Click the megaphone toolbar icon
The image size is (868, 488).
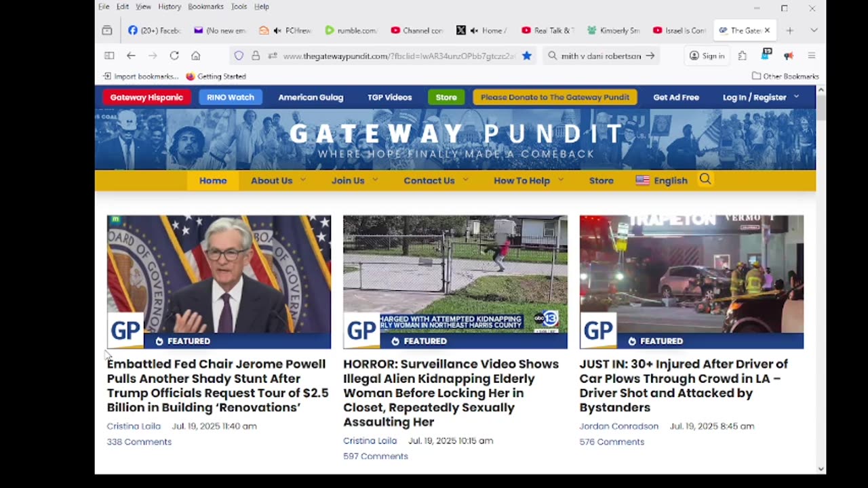point(788,56)
